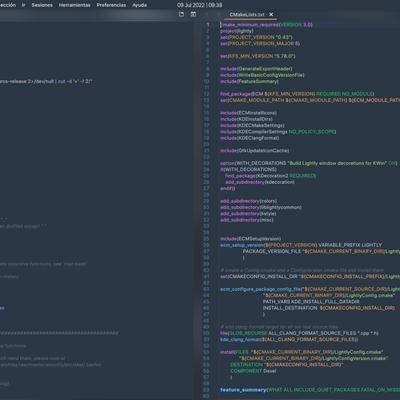Open the Selección menu

pyautogui.click(x=7, y=5)
